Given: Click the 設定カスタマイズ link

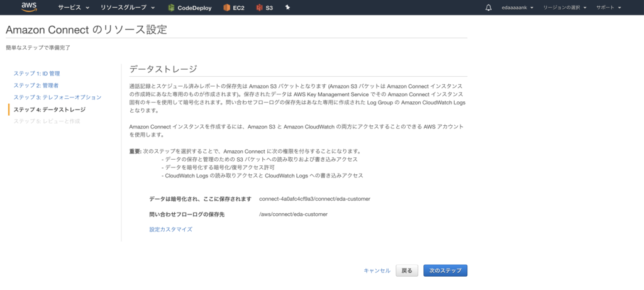Looking at the screenshot, I should (x=171, y=229).
